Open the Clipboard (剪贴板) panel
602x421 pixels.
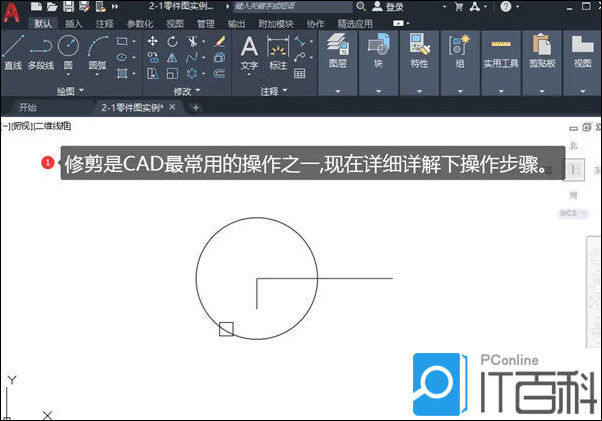click(542, 51)
